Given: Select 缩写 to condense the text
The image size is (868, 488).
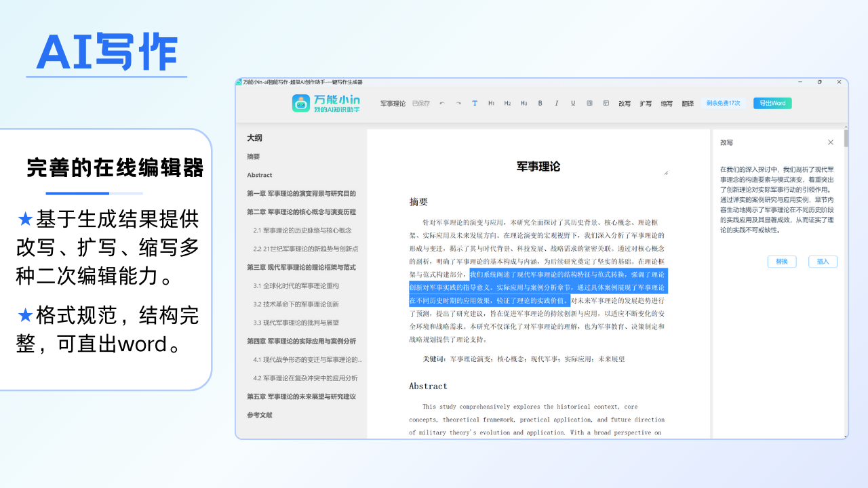Looking at the screenshot, I should (666, 103).
